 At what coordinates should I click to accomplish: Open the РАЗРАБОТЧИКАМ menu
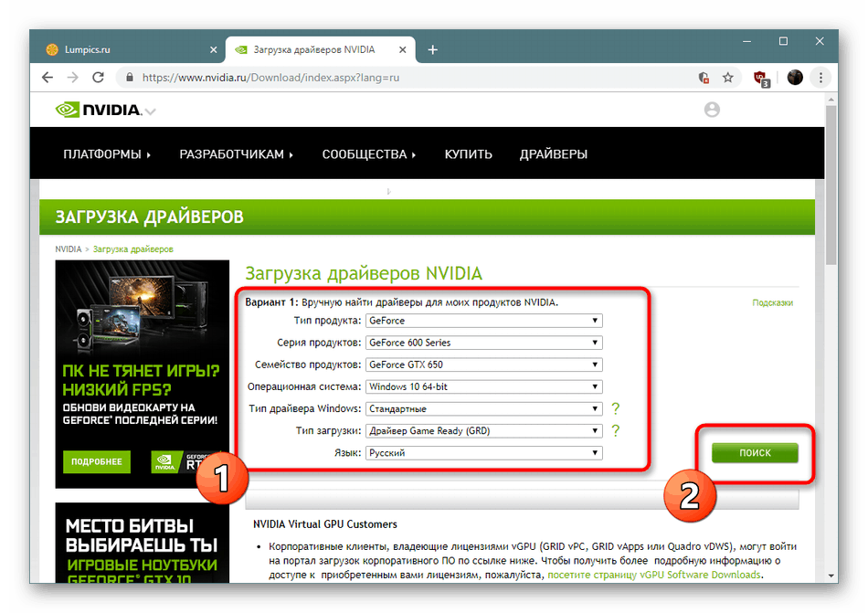click(236, 154)
